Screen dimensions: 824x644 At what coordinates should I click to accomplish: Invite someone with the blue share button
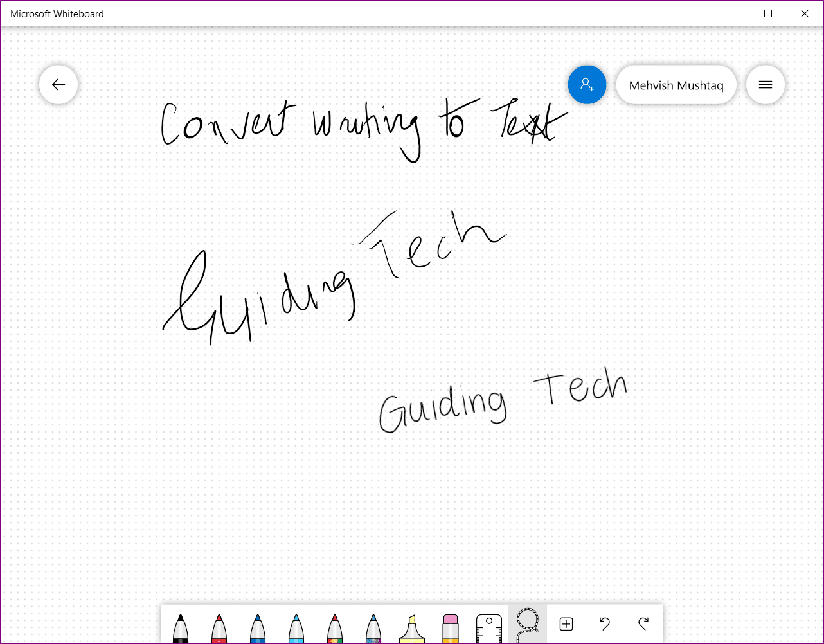tap(587, 84)
